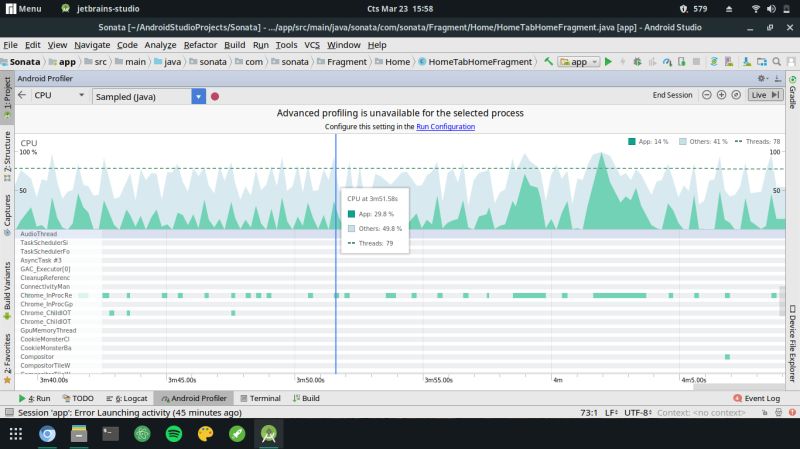The width and height of the screenshot is (800, 449).
Task: Open the Atom editor taskbar icon
Action: click(x=142, y=434)
